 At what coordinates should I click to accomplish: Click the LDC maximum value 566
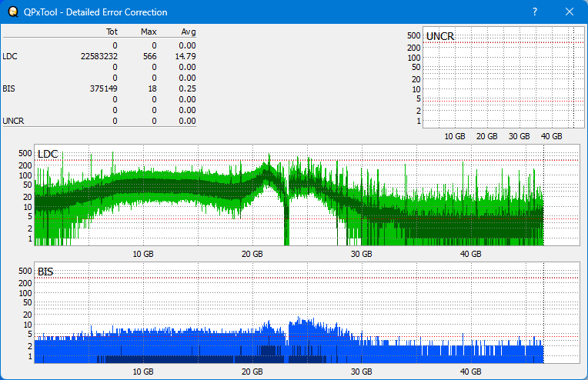[x=149, y=56]
